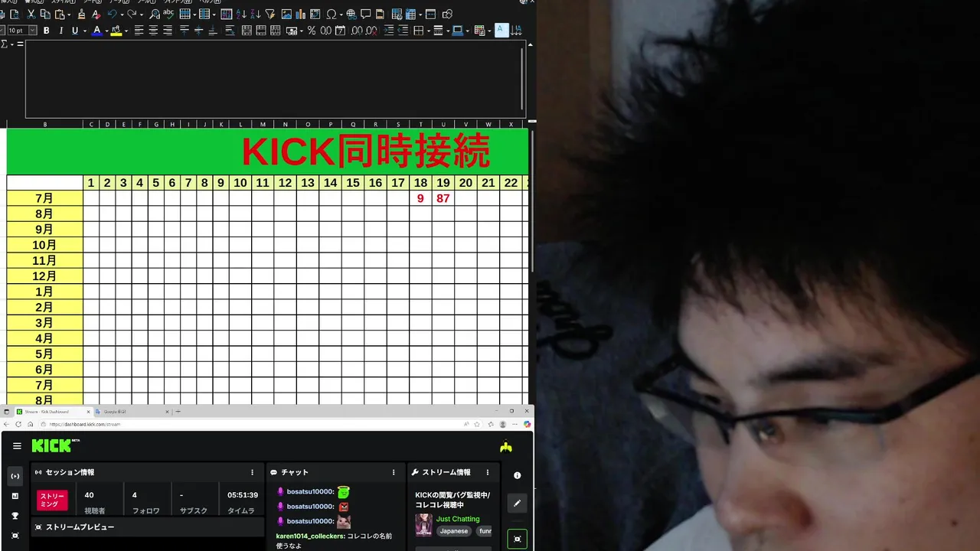
Task: Click the Insert Chart bar icon
Action: pos(301,15)
